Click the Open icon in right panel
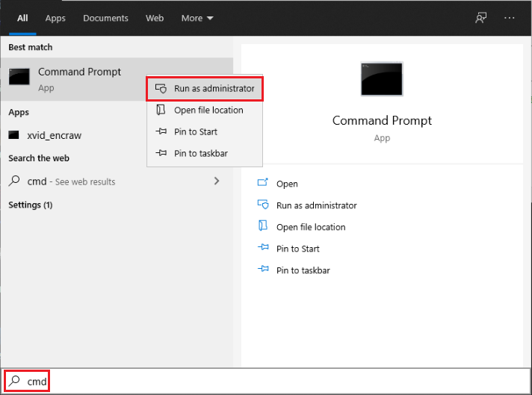This screenshot has width=532, height=395. tap(262, 184)
